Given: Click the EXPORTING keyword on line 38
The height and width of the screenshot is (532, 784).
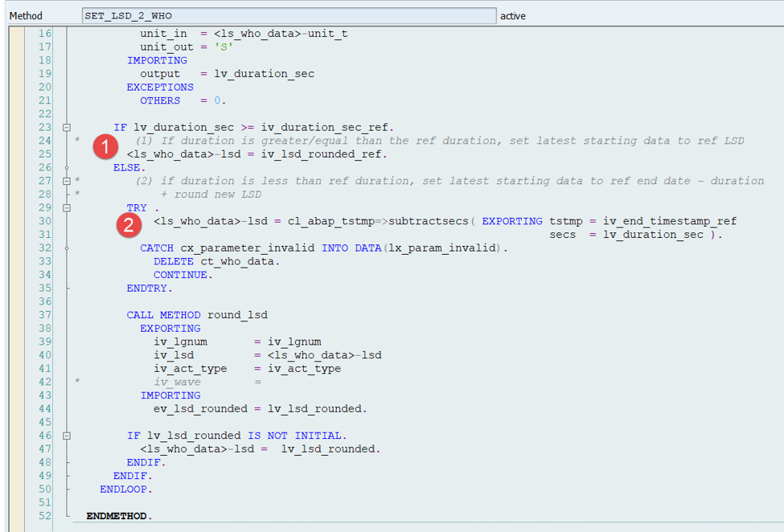Looking at the screenshot, I should [x=170, y=329].
